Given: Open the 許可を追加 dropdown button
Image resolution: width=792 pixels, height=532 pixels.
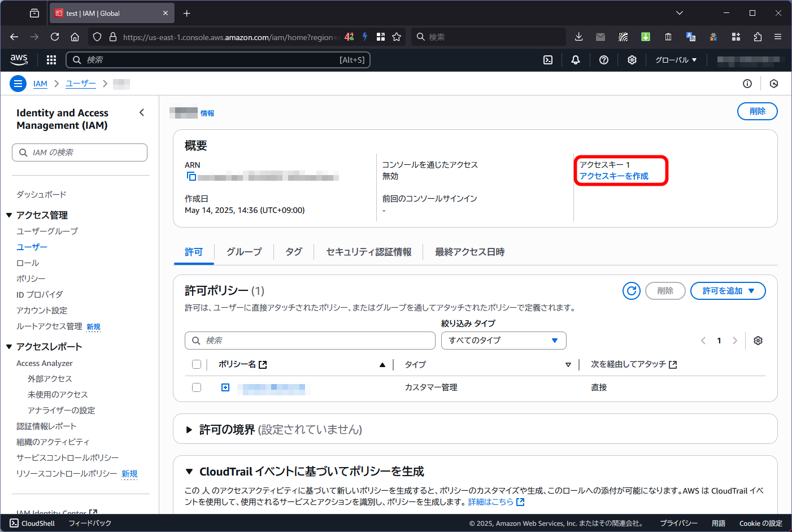Looking at the screenshot, I should point(728,291).
